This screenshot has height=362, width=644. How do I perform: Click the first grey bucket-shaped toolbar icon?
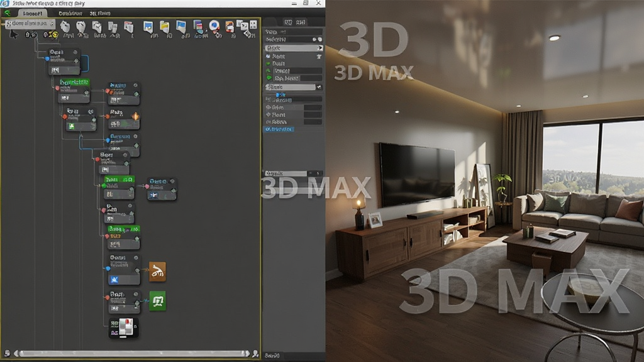(x=65, y=27)
